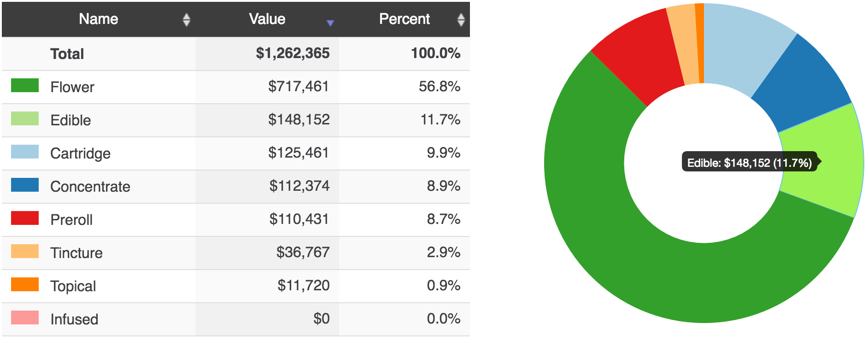Click the Total row value $1,262,365

coord(293,53)
